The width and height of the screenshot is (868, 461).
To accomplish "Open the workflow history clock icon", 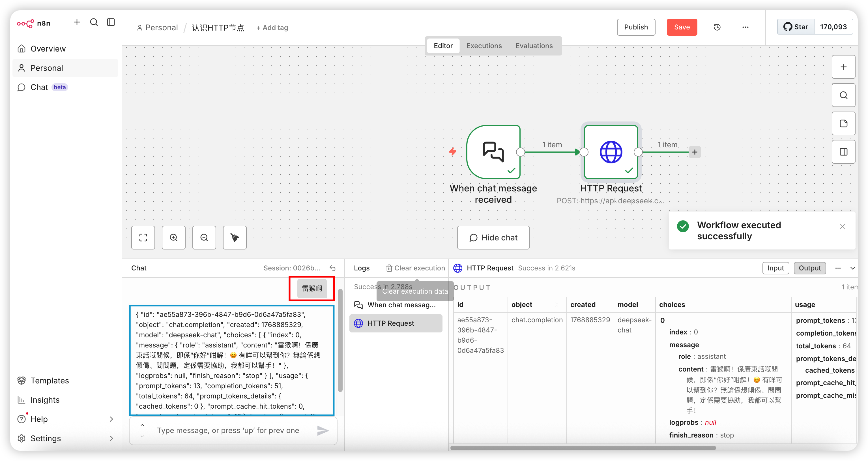I will 717,27.
